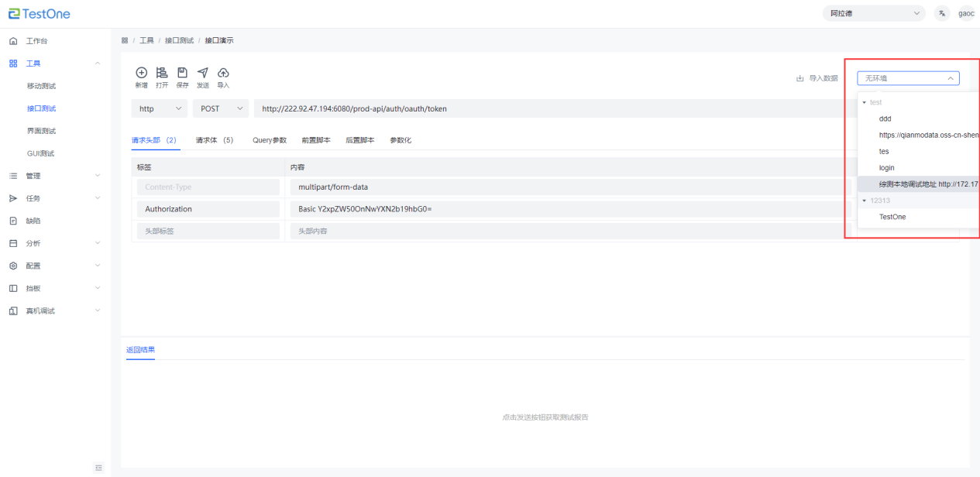Click the 导入 (import) cloud upload icon
The width and height of the screenshot is (980, 477).
[223, 73]
